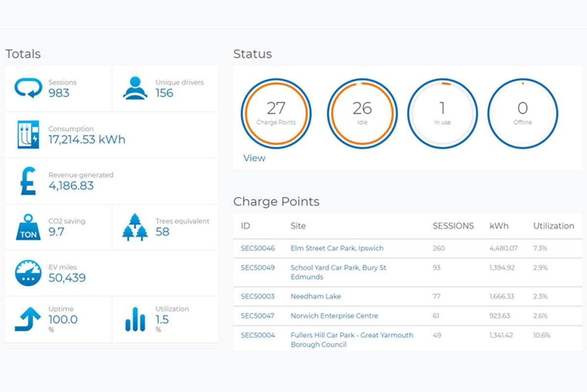Click the Totals section heading
Screen dimensions: 587x392
[23, 54]
